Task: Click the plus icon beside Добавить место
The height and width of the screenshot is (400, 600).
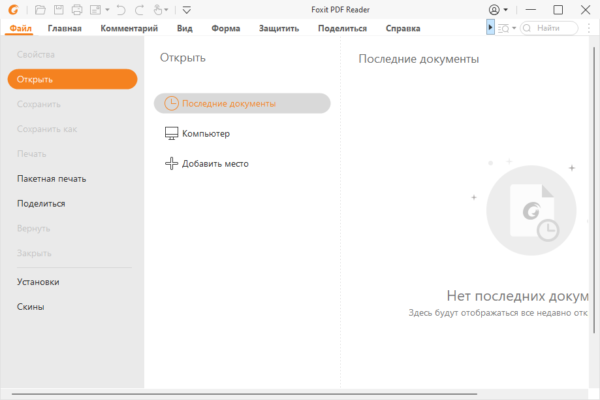Action: coord(171,163)
